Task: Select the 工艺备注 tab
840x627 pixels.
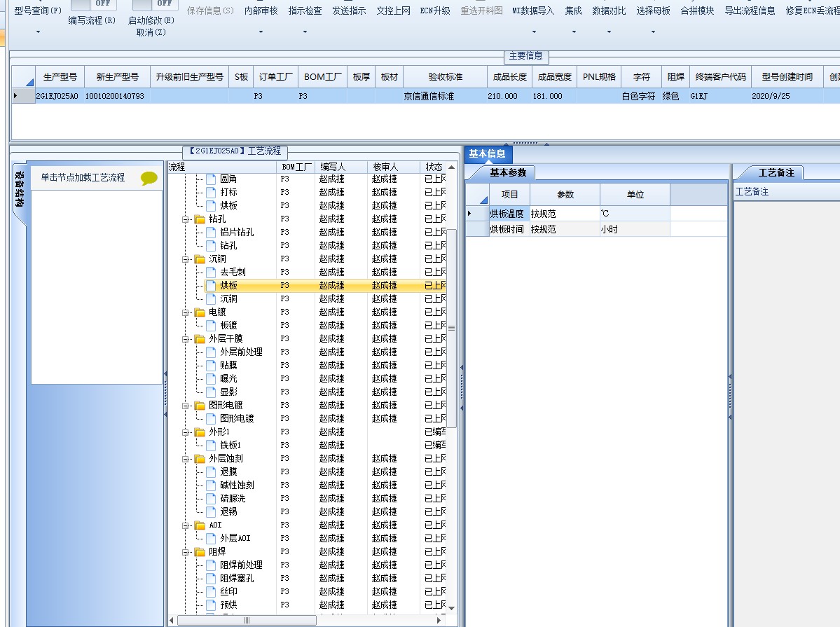Action: (776, 172)
